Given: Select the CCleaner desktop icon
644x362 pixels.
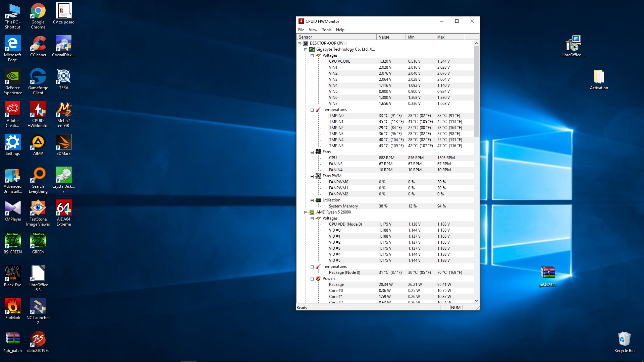Looking at the screenshot, I should pyautogui.click(x=38, y=46).
